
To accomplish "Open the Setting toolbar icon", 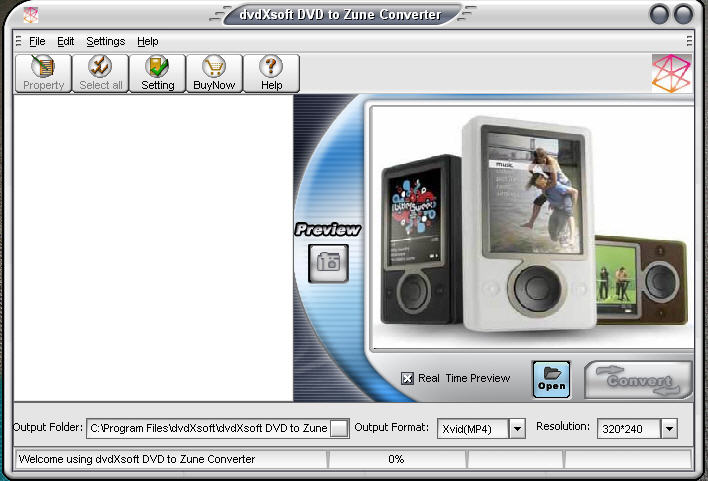I will tap(158, 74).
